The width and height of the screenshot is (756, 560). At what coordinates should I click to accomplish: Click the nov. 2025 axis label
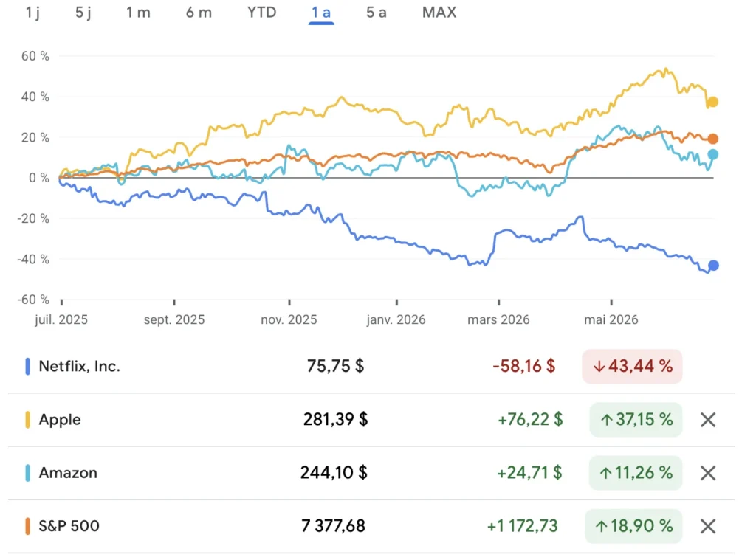pos(289,319)
